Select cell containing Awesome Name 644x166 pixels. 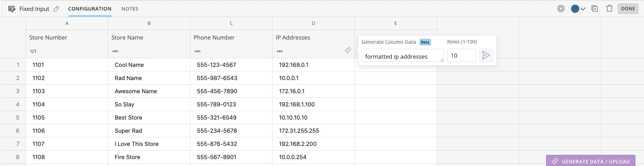click(149, 91)
